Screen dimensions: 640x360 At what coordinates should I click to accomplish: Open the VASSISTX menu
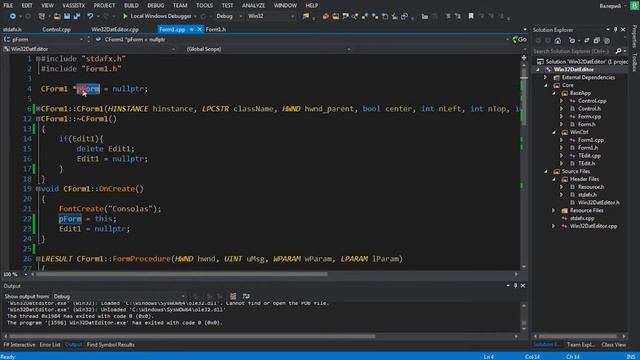pyautogui.click(x=73, y=5)
